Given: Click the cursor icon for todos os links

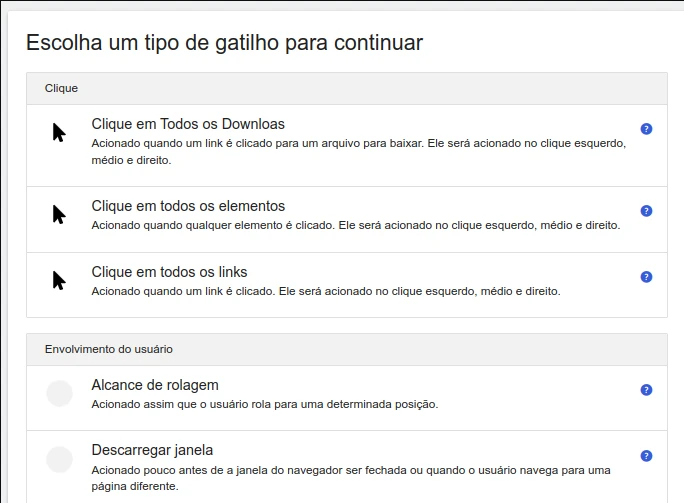Looking at the screenshot, I should (59, 280).
